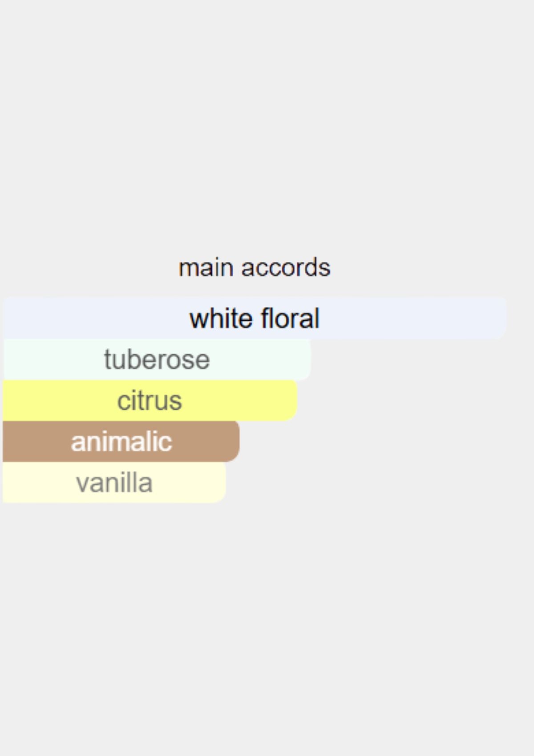534x756 pixels.
Task: Click the right end of tuberose bar
Action: click(x=305, y=359)
